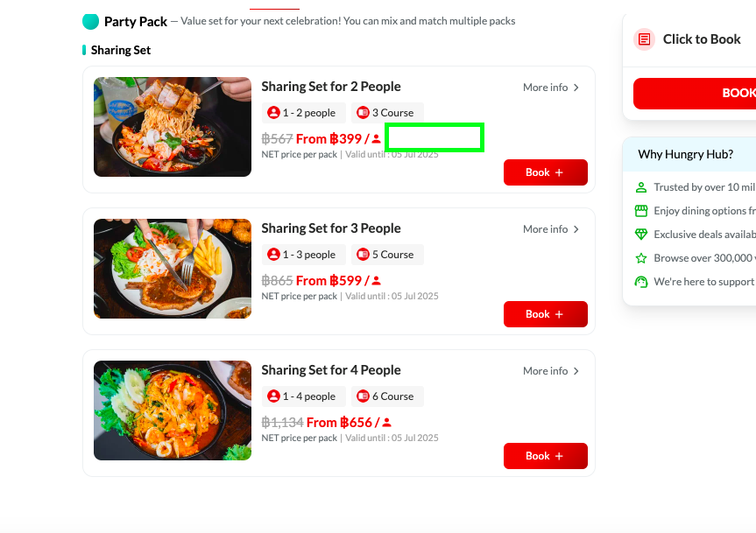Click the teal Party Pack icon

click(90, 21)
